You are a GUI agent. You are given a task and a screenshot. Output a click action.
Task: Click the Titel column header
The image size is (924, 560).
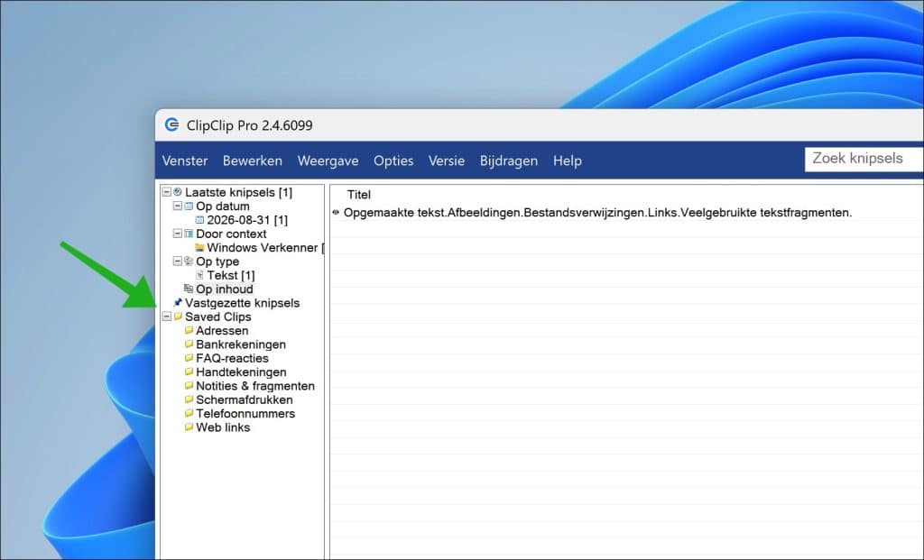click(x=359, y=195)
